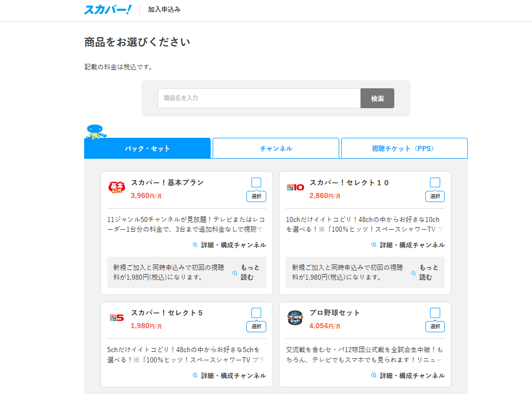
Task: Click the スカパー!基本プラン title
Action: point(167,183)
